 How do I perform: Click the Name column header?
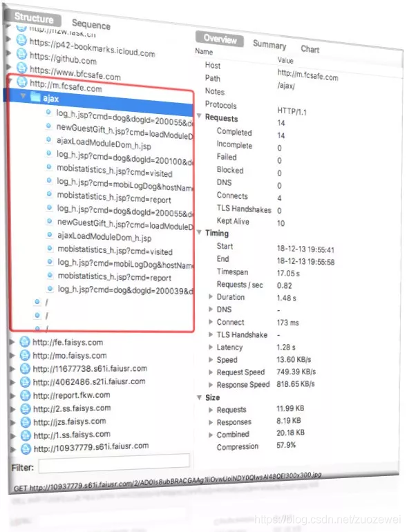204,51
